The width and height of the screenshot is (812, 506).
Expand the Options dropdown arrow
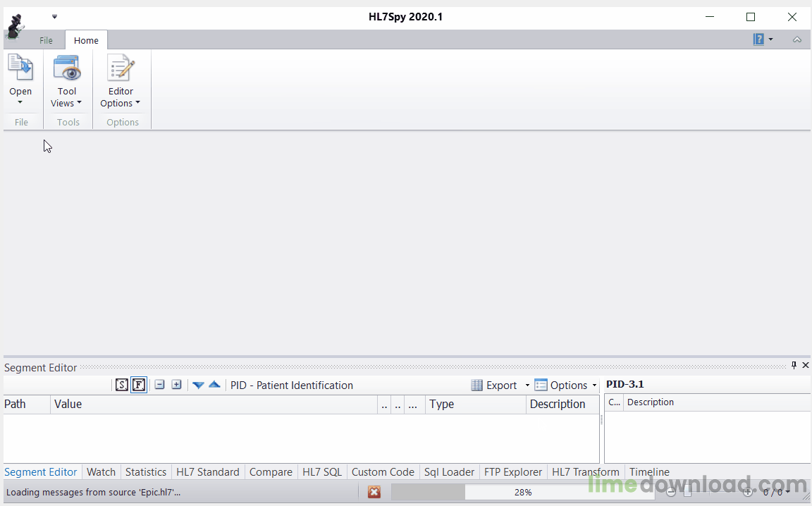[594, 385]
